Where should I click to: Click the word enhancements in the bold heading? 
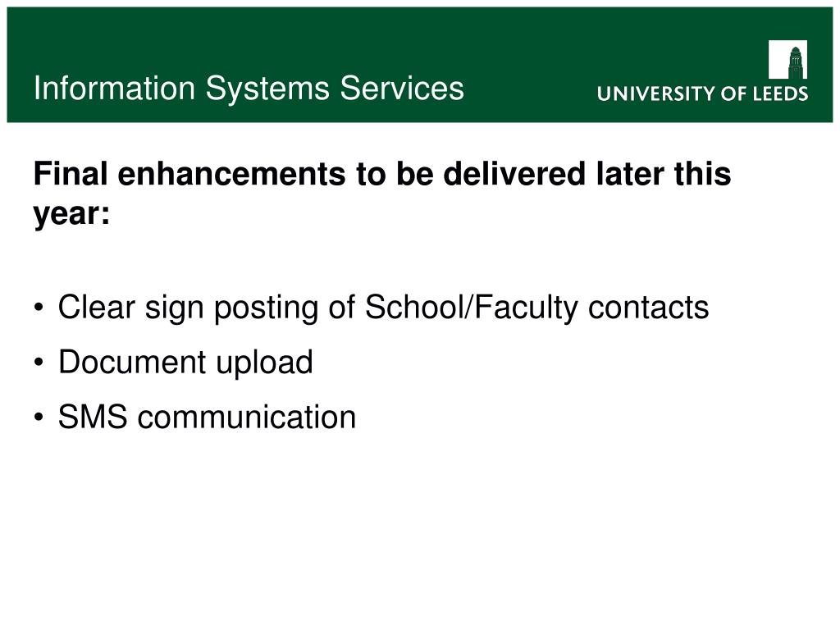coord(231,174)
